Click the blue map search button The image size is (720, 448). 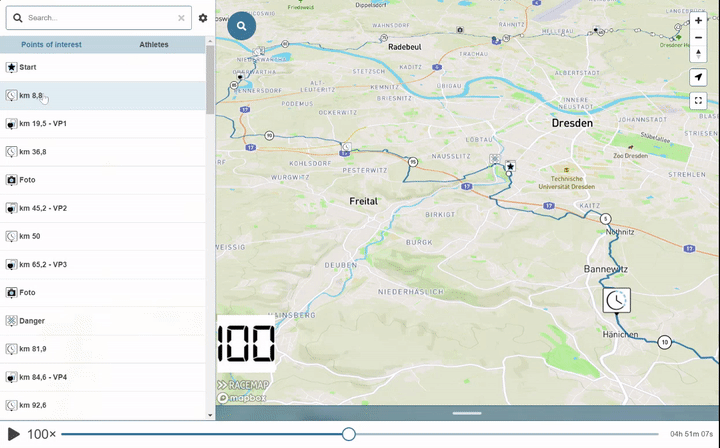click(241, 26)
